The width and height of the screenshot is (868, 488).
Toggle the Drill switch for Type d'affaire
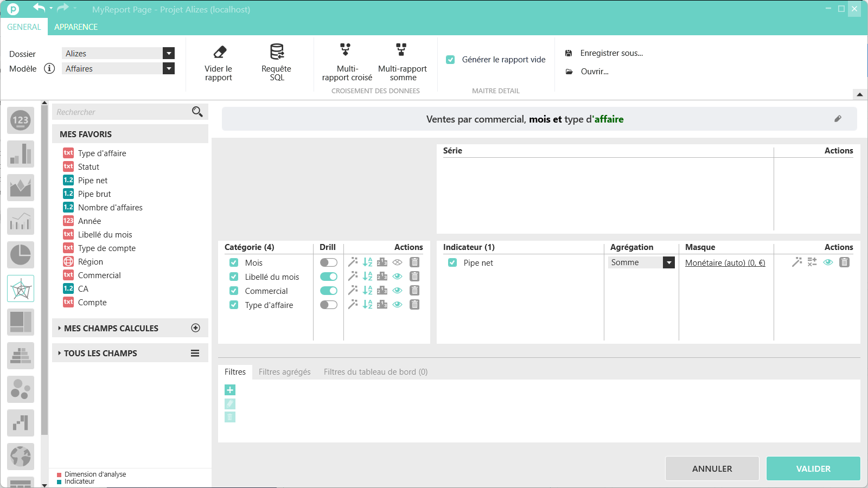(x=328, y=305)
